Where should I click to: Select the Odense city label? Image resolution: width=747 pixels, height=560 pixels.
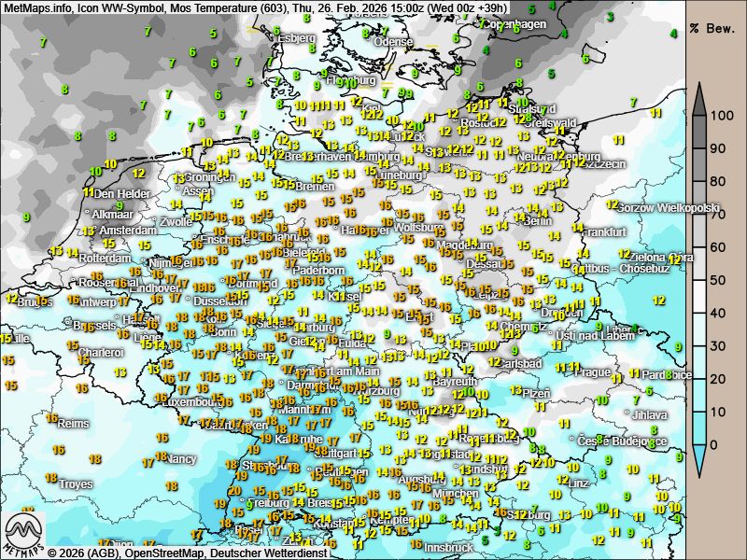tap(392, 42)
